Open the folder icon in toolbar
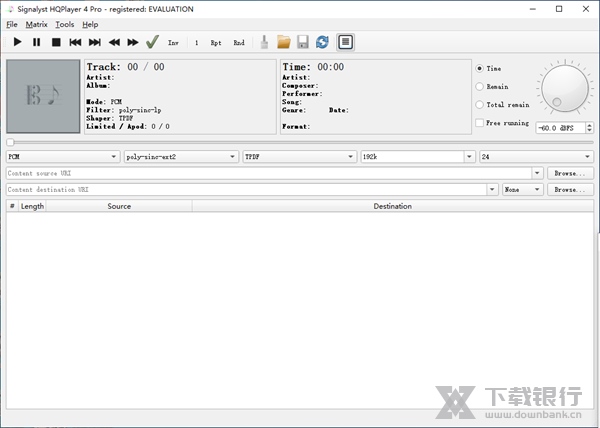Viewport: 600px width, 428px height. pyautogui.click(x=283, y=42)
